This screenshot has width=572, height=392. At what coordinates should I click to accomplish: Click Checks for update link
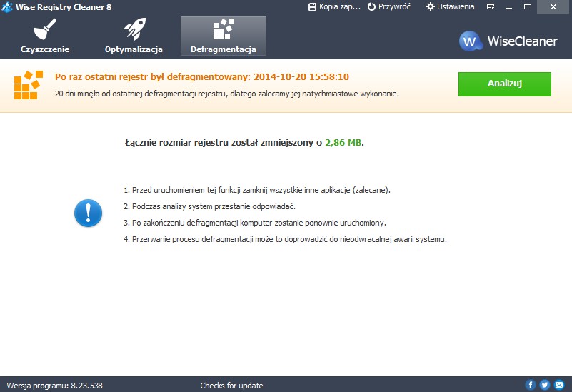point(231,386)
